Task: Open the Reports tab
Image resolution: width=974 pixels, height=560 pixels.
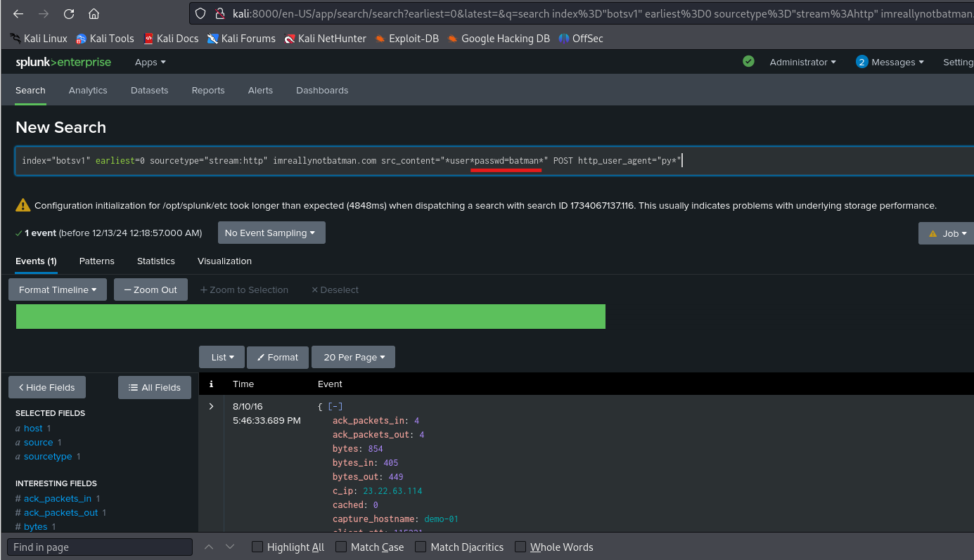Action: click(208, 90)
